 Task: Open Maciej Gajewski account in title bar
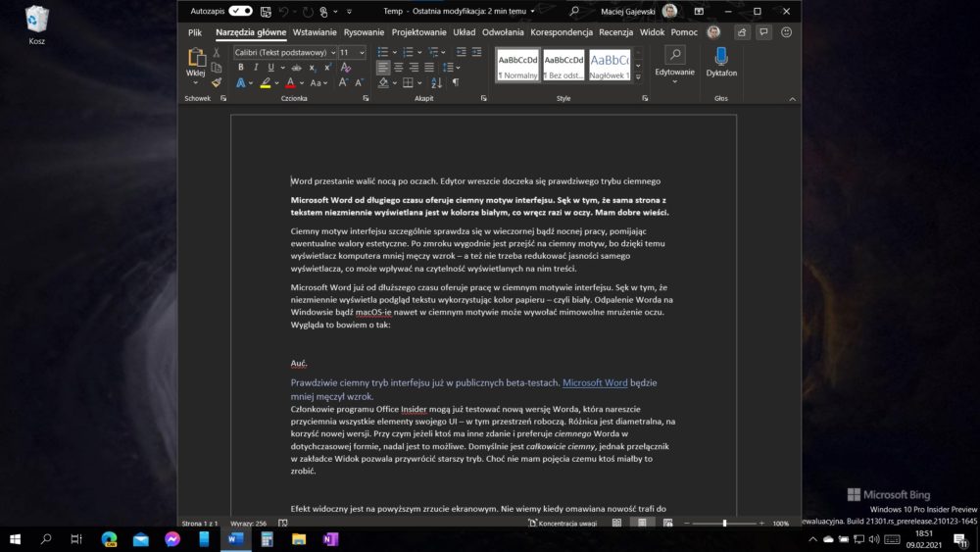[x=639, y=11]
